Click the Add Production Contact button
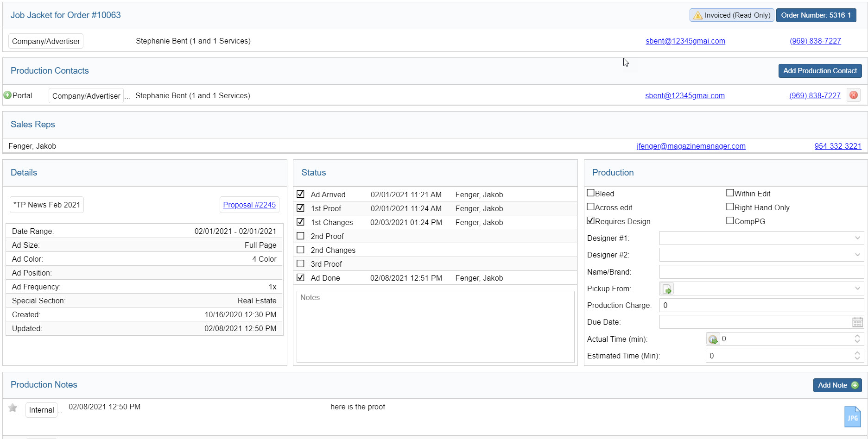 coord(819,71)
